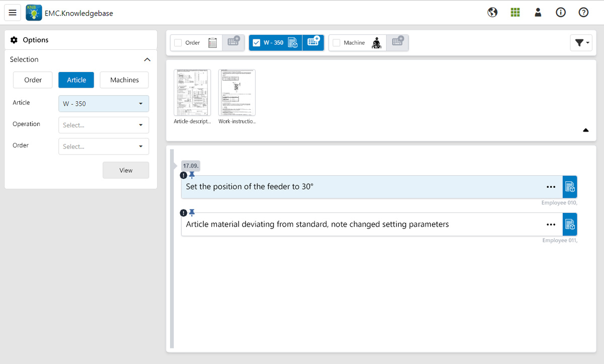
Task: Click the help question mark icon
Action: pos(583,13)
